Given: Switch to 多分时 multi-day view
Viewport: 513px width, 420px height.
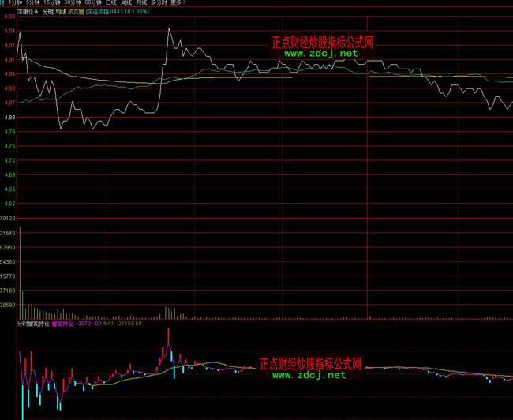Looking at the screenshot, I should click(160, 3).
